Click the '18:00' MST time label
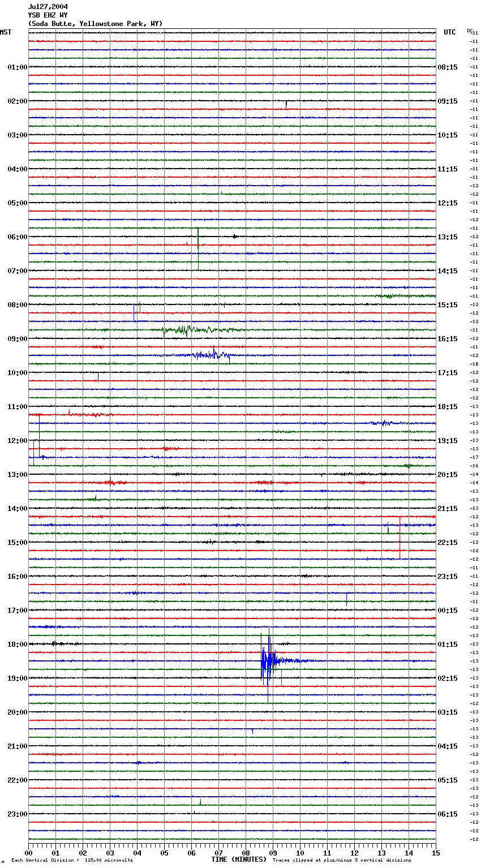The width and height of the screenshot is (481, 868). (x=18, y=644)
